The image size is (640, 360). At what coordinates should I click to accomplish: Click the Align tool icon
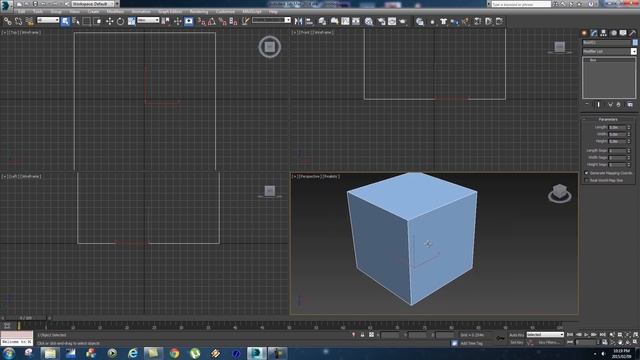pos(309,21)
